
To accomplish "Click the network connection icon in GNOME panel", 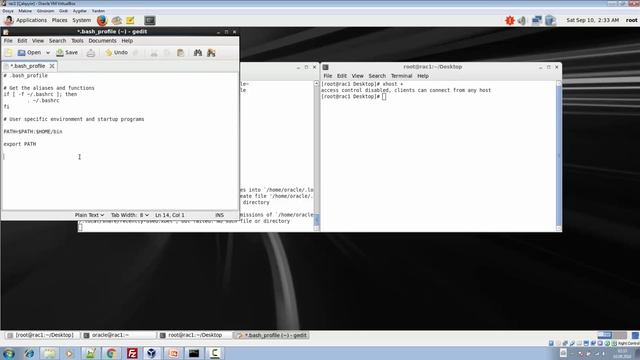I will tap(537, 20).
